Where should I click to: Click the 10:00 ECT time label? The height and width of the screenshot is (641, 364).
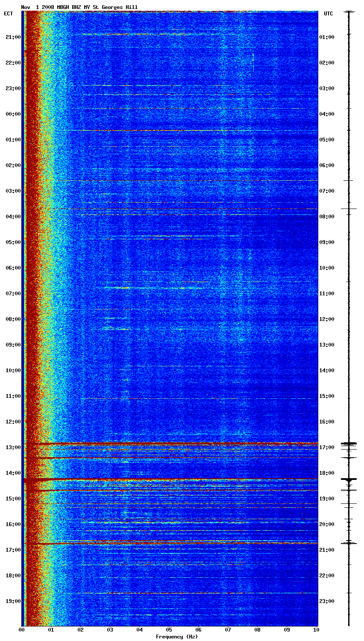pyautogui.click(x=13, y=370)
